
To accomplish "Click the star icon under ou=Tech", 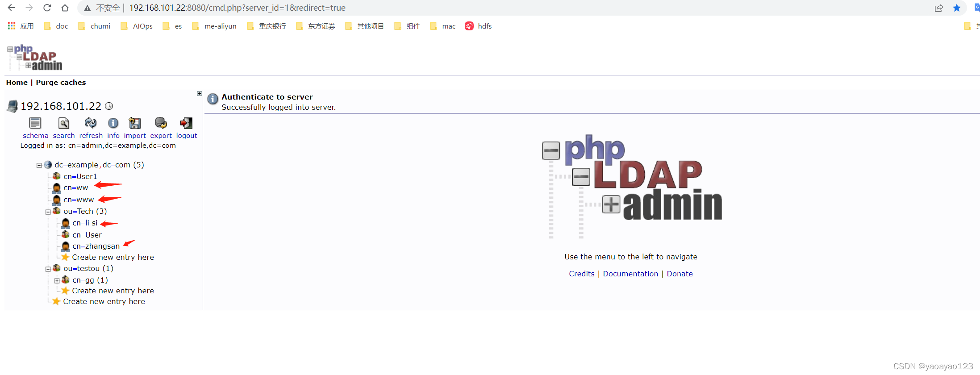I will coord(65,257).
